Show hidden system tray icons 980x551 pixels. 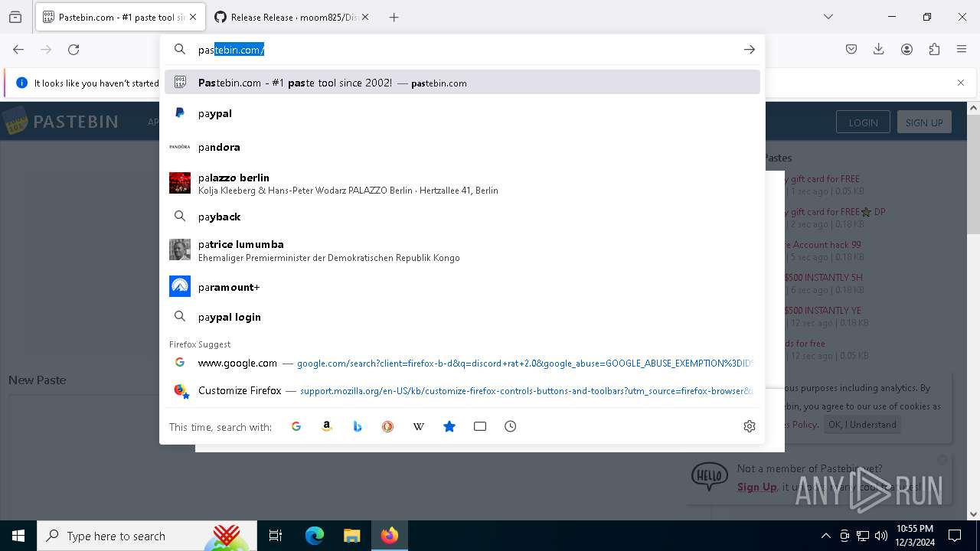coord(825,536)
